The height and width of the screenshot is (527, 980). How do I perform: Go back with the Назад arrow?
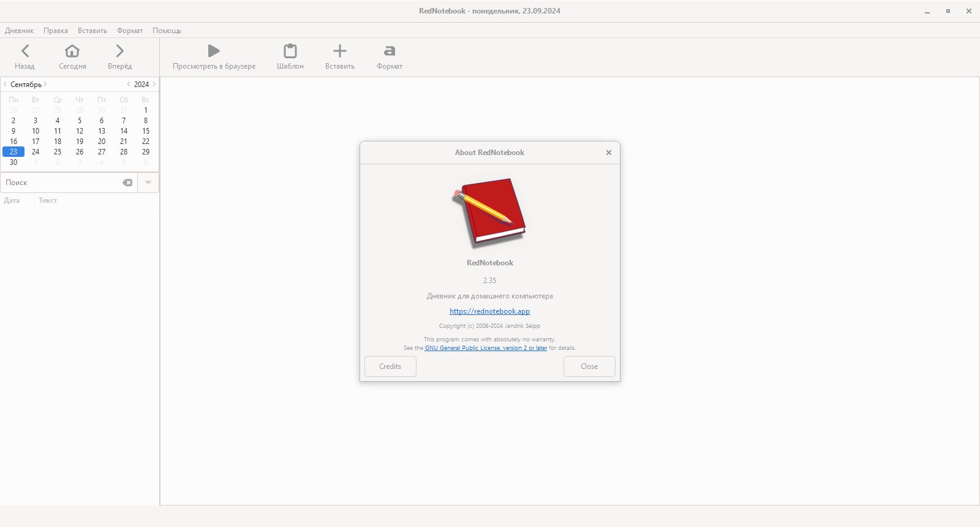[25, 51]
